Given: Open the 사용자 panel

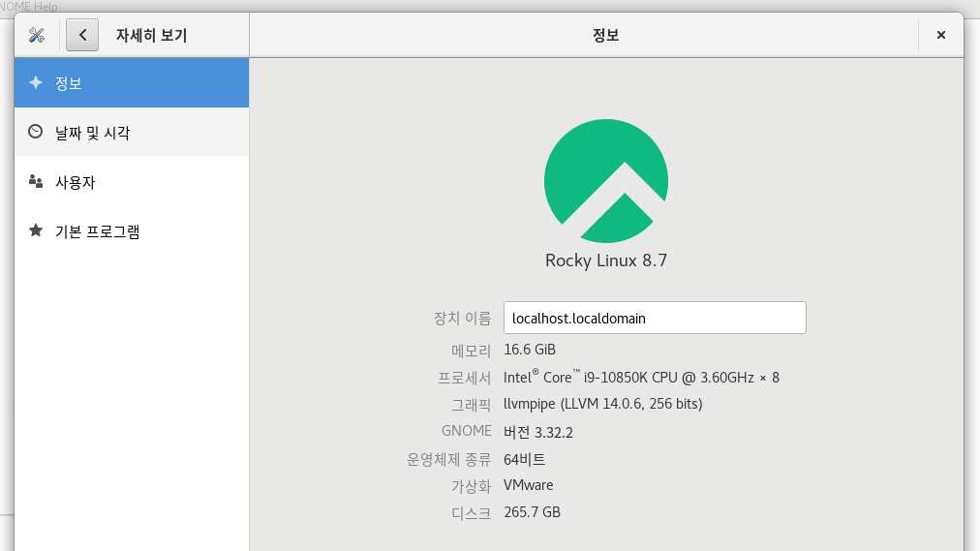Looking at the screenshot, I should 132,182.
